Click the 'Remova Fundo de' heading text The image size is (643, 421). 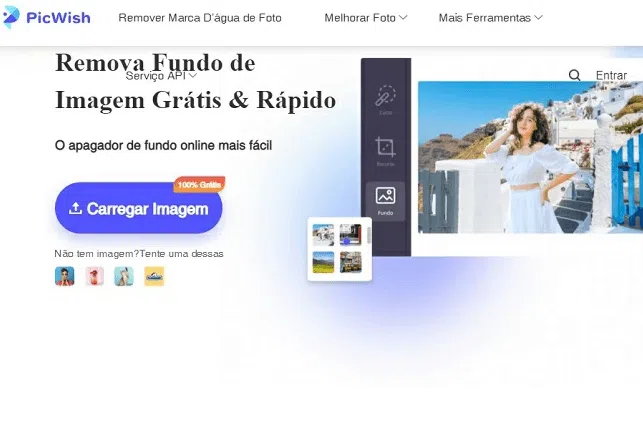click(155, 63)
